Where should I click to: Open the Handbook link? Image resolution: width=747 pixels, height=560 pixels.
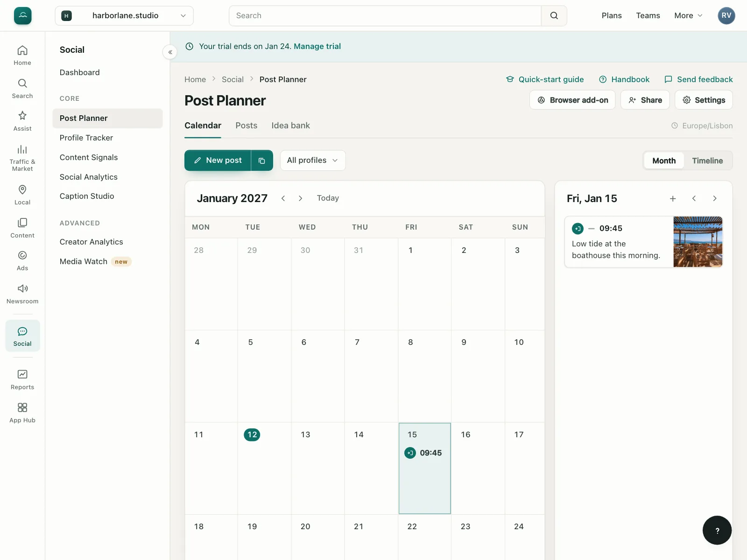pyautogui.click(x=624, y=79)
